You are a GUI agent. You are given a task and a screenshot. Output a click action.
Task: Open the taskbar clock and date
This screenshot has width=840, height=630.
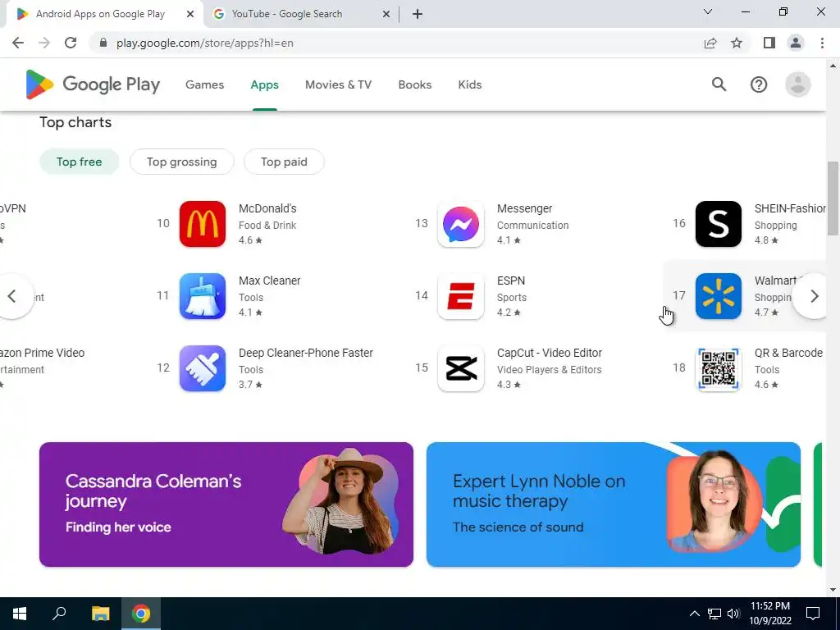pyautogui.click(x=769, y=614)
